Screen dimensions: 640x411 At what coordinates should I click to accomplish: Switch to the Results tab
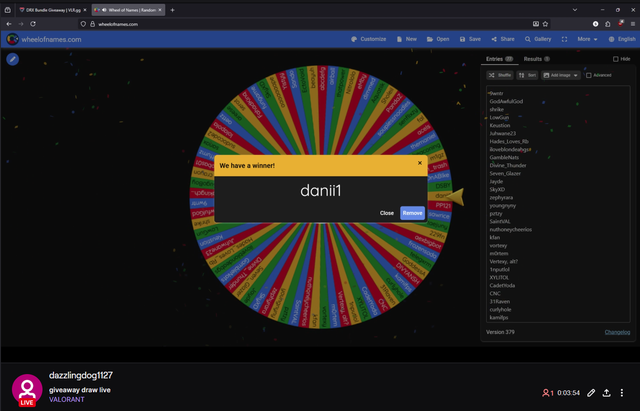tap(536, 59)
